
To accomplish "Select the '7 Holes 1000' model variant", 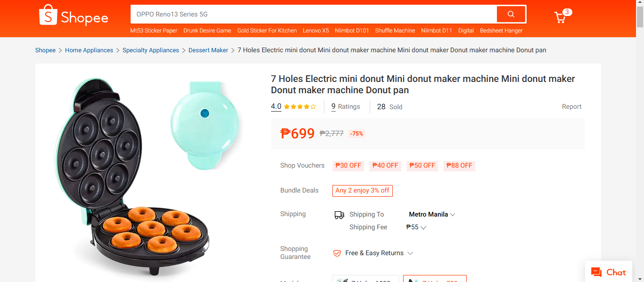I will point(365,280).
